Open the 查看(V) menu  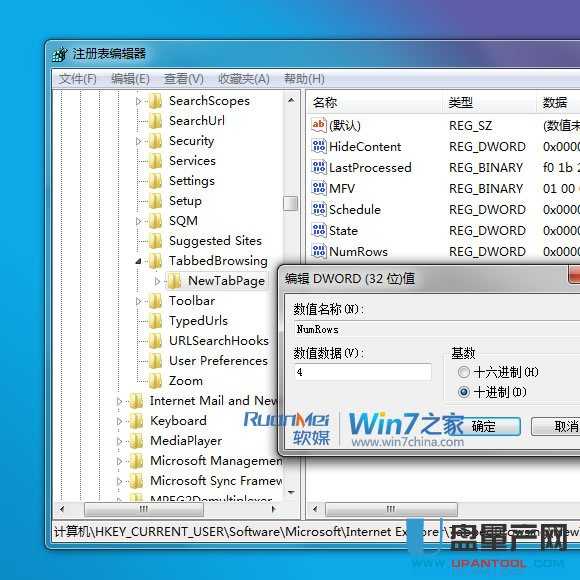184,79
